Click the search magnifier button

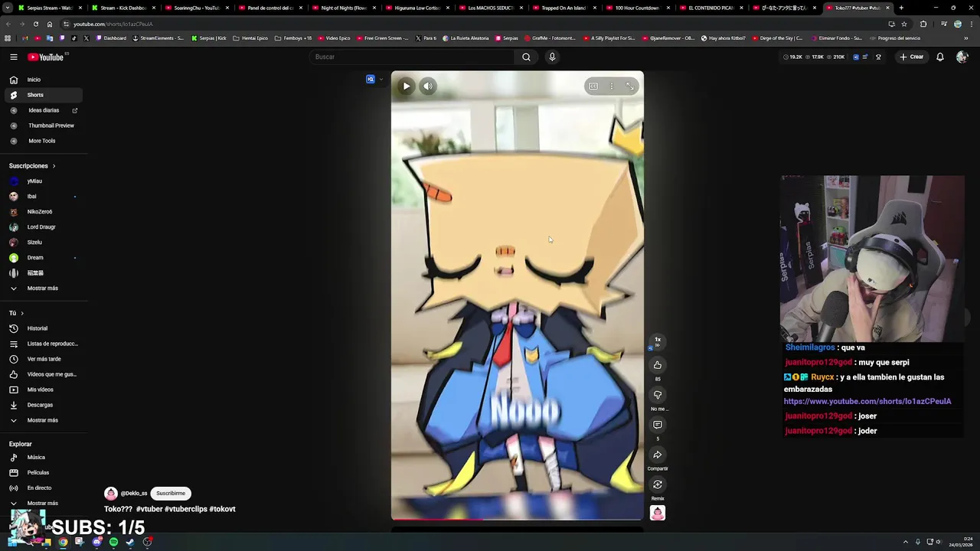526,57
